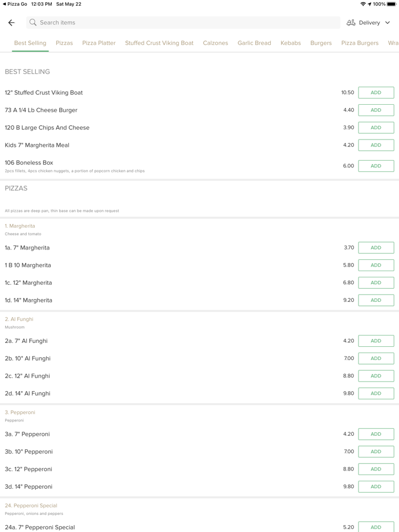The image size is (399, 532).
Task: Open the Calzones tab
Action: [x=215, y=43]
